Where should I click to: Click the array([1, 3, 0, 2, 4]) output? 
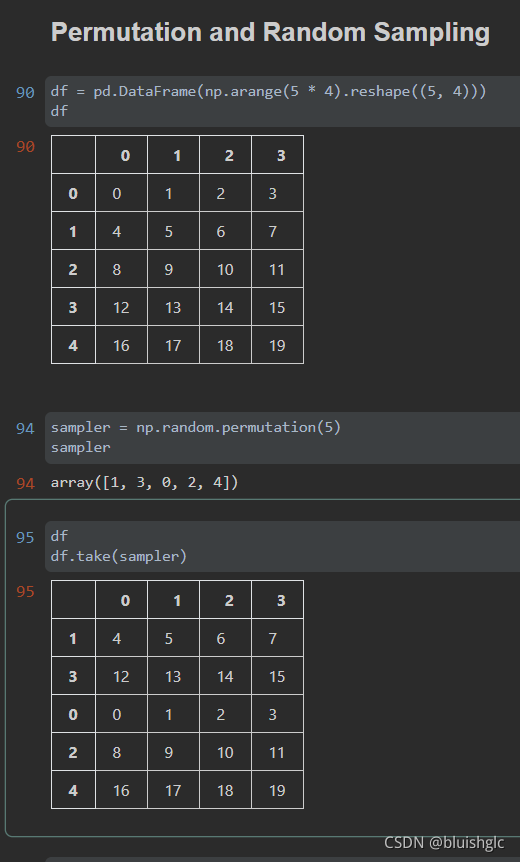coord(145,483)
